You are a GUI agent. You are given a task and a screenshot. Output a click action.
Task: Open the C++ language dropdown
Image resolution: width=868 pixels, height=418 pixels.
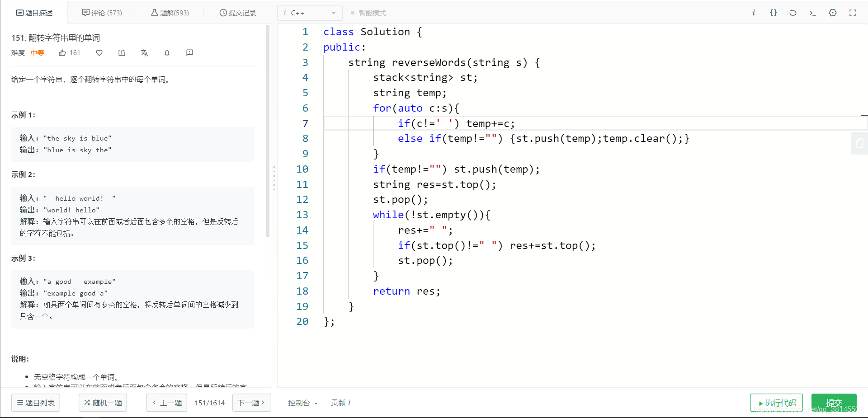point(310,13)
